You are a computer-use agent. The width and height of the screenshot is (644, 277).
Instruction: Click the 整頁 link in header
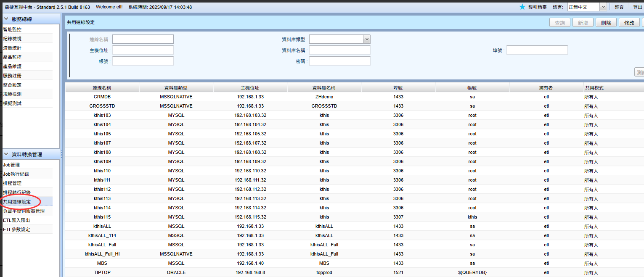click(619, 7)
